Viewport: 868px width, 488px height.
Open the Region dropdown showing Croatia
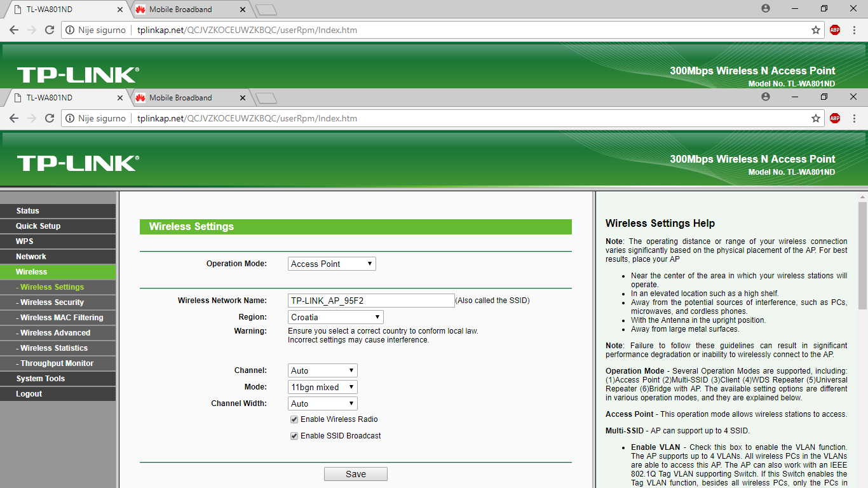click(x=336, y=317)
